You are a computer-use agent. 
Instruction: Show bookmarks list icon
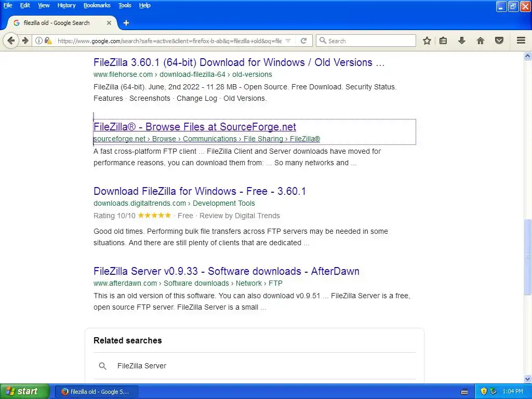coord(443,41)
